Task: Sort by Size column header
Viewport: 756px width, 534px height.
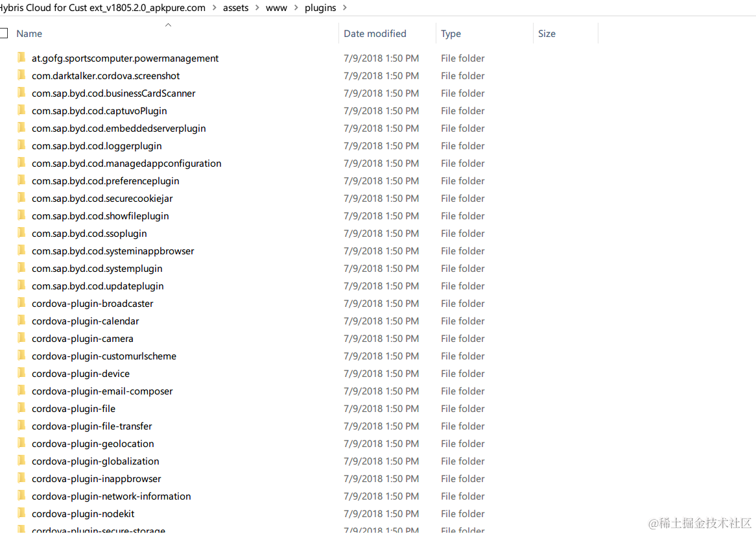Action: pyautogui.click(x=547, y=34)
